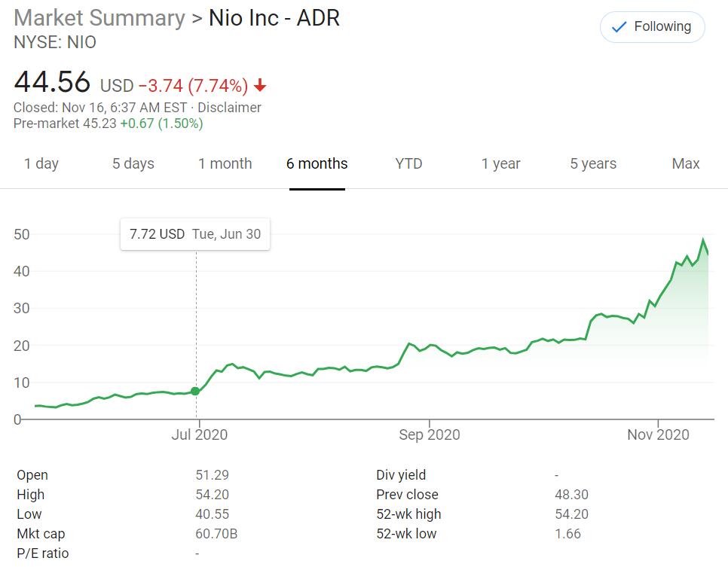The height and width of the screenshot is (567, 728).
Task: View the YTD performance tab
Action: [x=408, y=163]
